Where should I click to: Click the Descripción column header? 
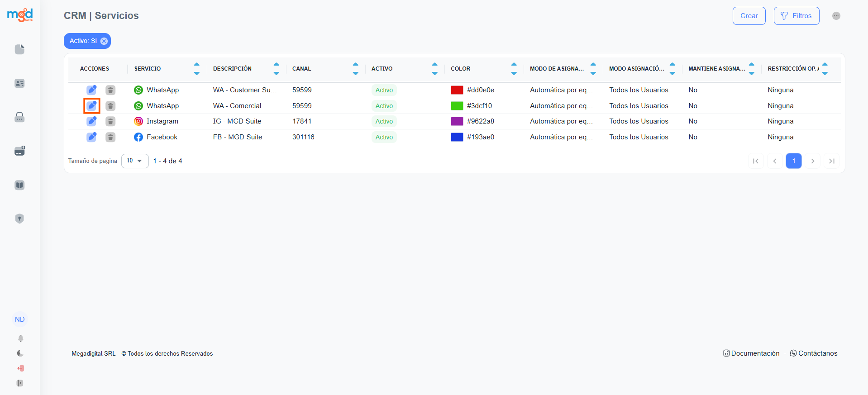click(x=232, y=69)
